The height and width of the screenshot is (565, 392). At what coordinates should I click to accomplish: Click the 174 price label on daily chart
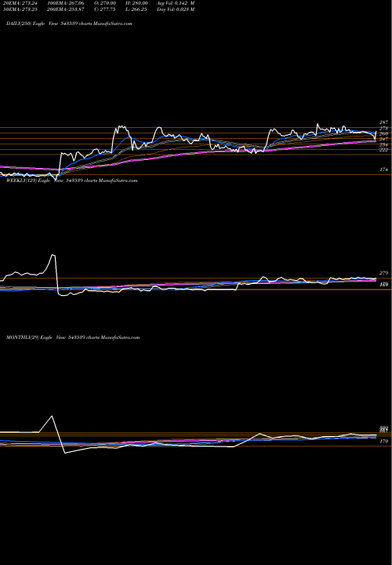[383, 169]
